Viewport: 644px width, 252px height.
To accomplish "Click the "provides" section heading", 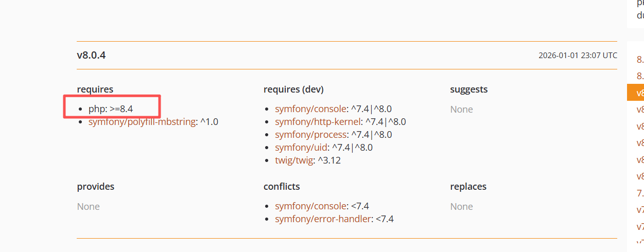I will pos(96,186).
